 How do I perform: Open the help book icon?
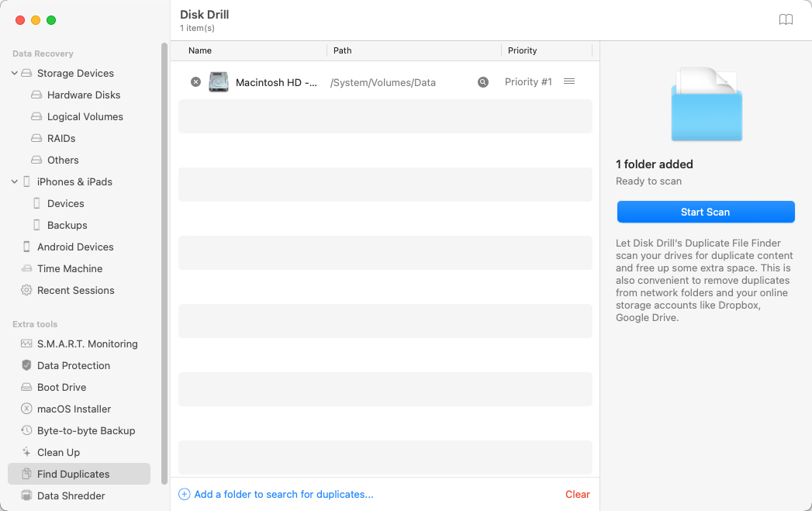[x=786, y=19]
